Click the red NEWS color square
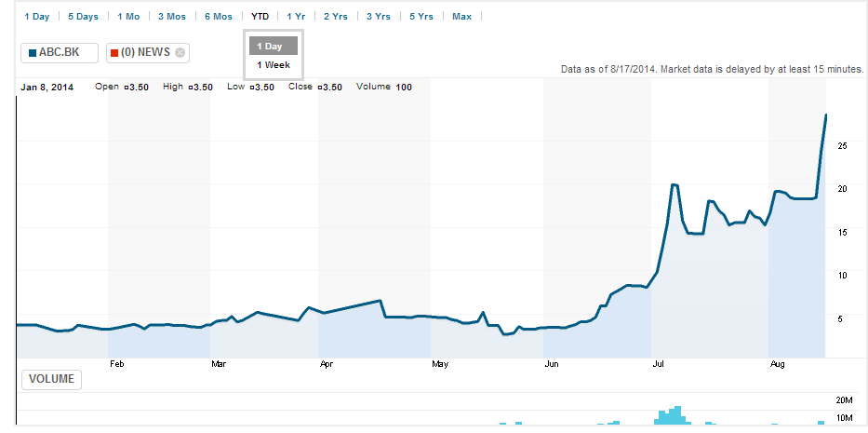 tap(114, 53)
